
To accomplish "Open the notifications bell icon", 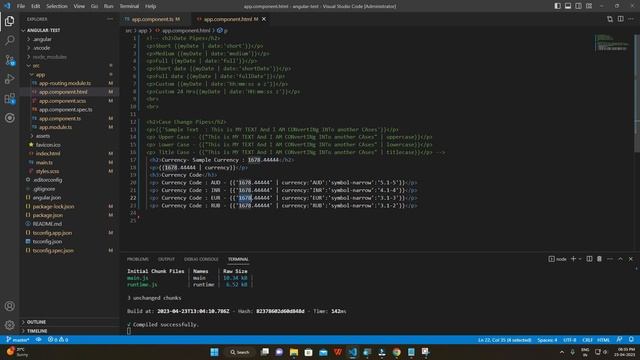I will 631,340.
